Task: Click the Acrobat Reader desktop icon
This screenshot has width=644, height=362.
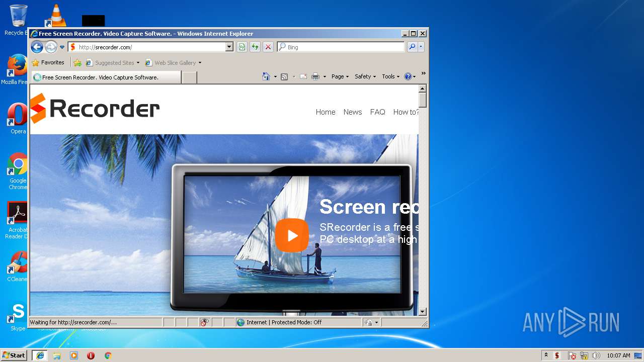Action: pyautogui.click(x=18, y=220)
